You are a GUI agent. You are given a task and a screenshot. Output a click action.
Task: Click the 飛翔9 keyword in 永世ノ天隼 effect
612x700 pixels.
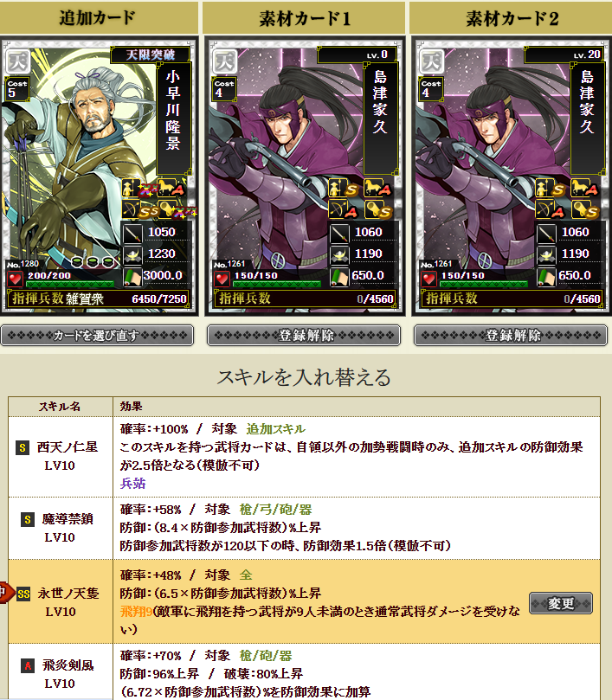(136, 611)
